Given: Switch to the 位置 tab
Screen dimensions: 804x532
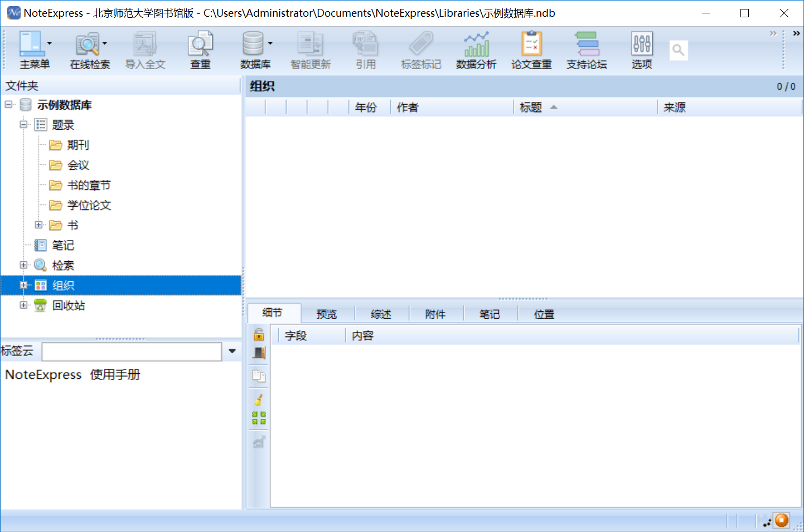Looking at the screenshot, I should (x=544, y=314).
